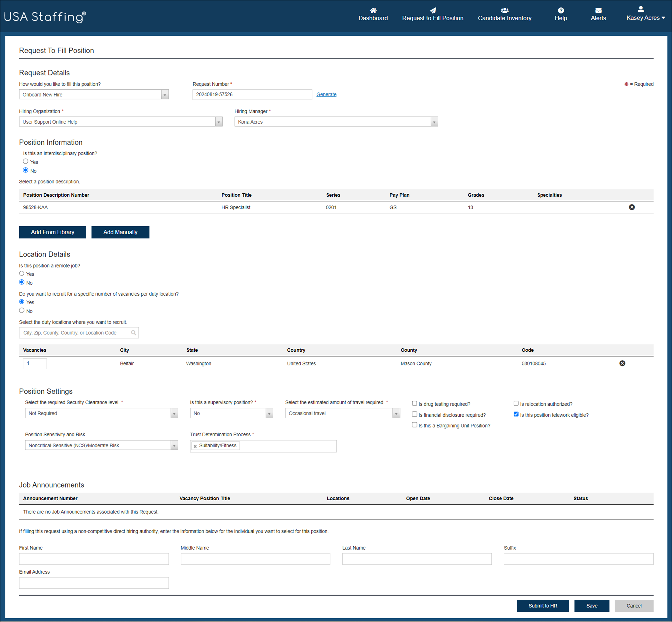
Task: Click the Add From Library button
Action: coord(52,232)
